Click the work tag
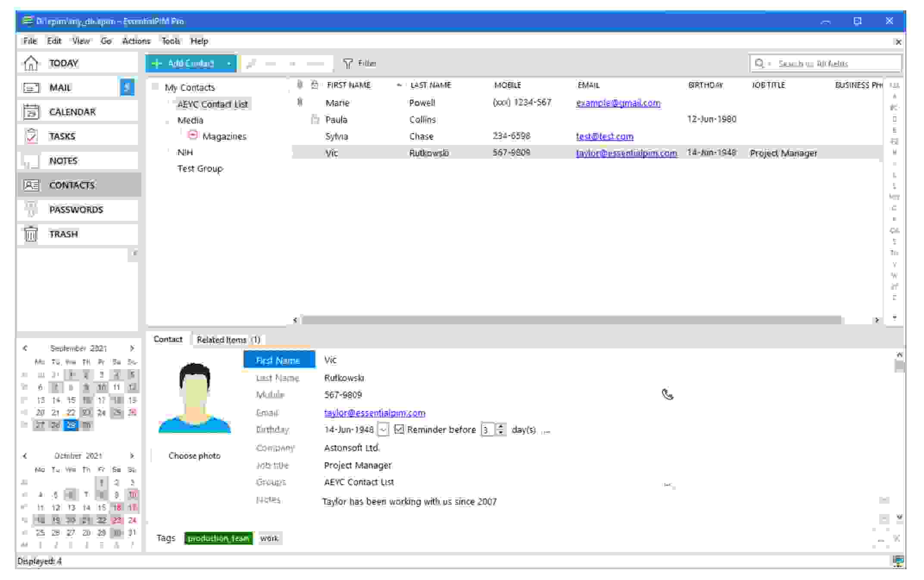This screenshot has width=924, height=580. coord(269,538)
